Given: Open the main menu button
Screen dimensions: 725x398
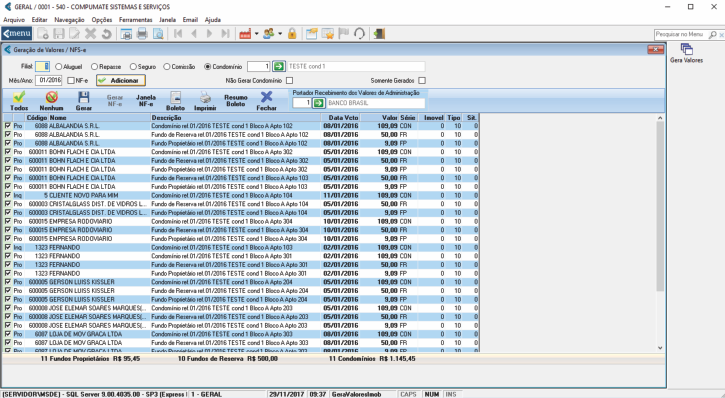Looking at the screenshot, I should (17, 33).
